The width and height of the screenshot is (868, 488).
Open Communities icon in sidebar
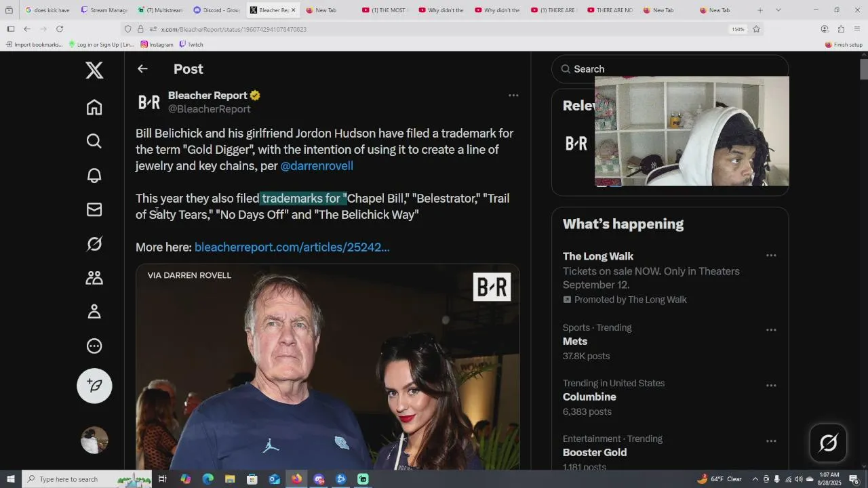coord(94,277)
